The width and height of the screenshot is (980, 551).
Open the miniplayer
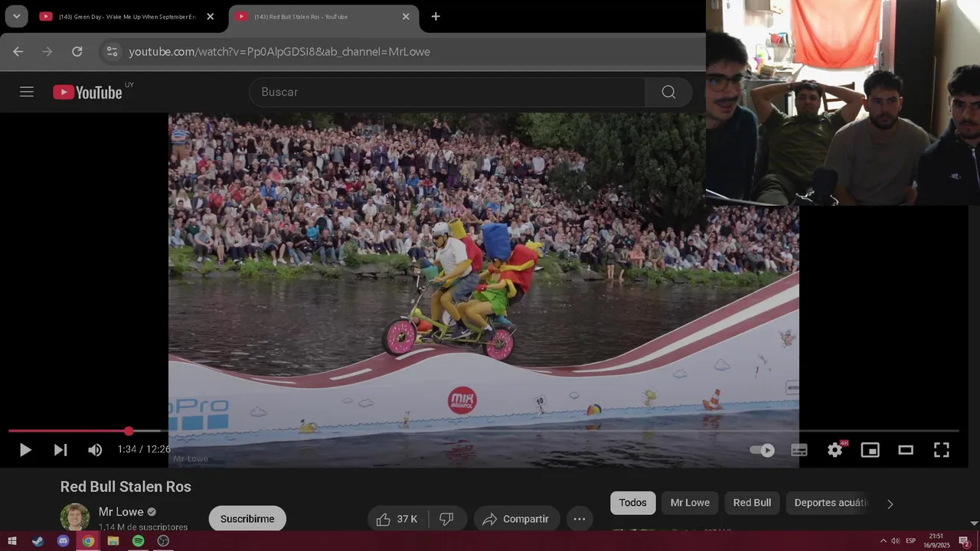(x=871, y=450)
